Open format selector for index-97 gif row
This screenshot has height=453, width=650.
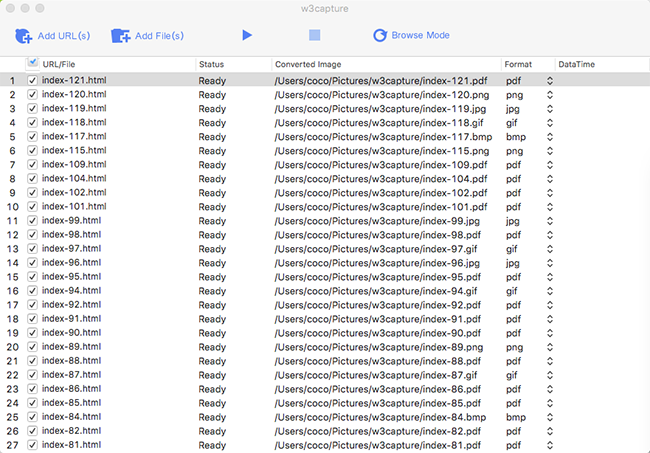point(550,249)
